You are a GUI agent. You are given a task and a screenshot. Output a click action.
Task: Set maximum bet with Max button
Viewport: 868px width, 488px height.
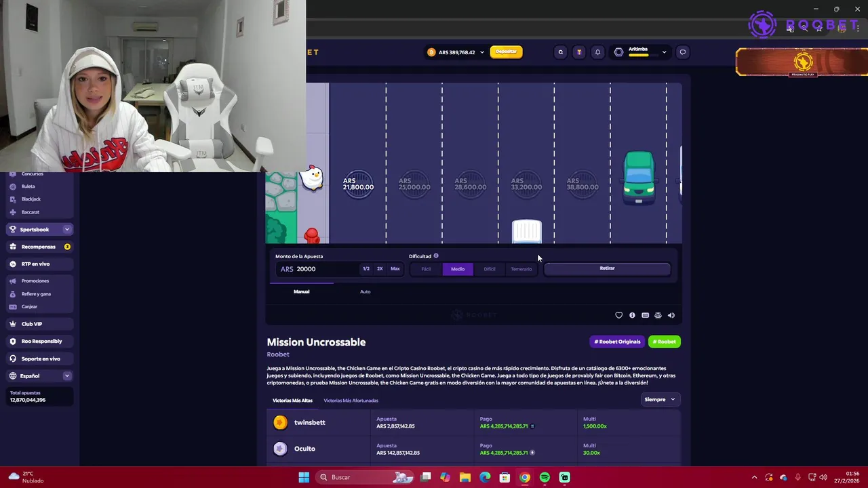click(x=395, y=269)
